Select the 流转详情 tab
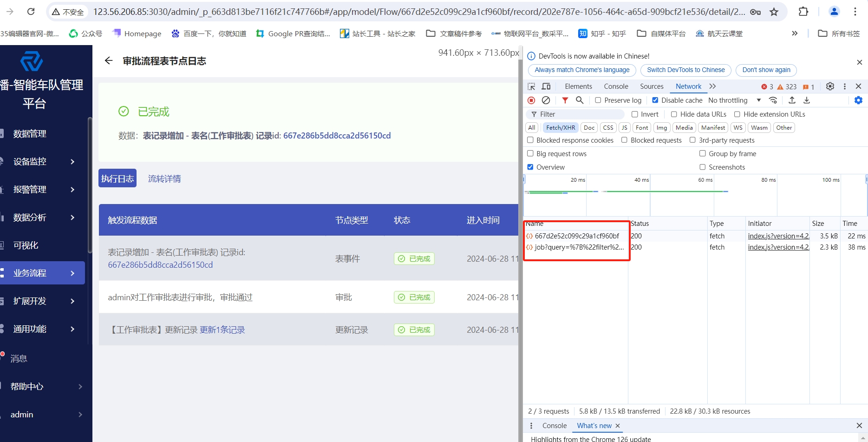The height and width of the screenshot is (442, 868). coord(164,178)
